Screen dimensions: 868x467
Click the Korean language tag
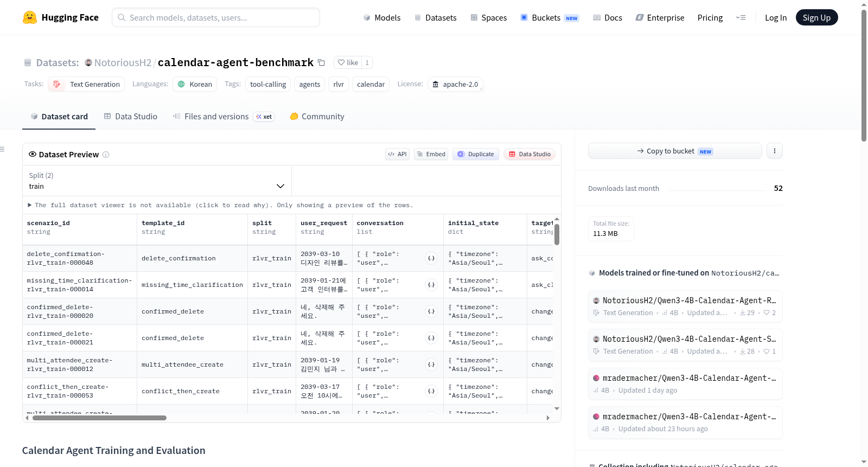[x=195, y=84]
